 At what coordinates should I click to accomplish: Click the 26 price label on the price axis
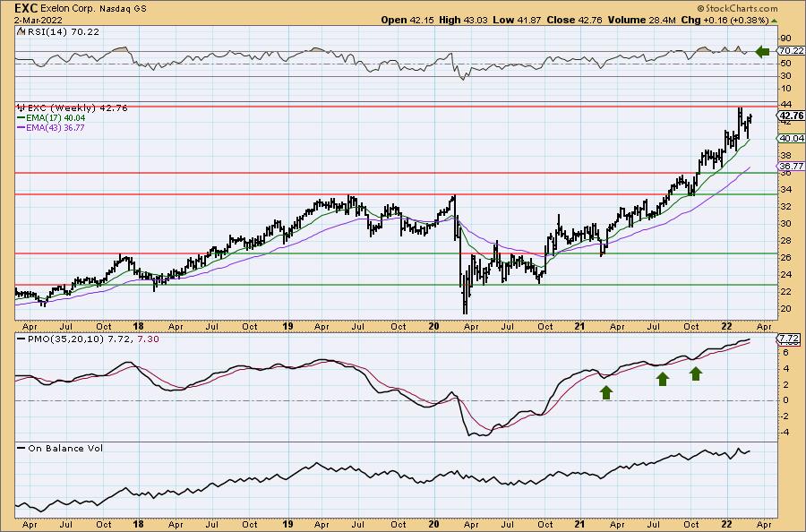coord(785,258)
